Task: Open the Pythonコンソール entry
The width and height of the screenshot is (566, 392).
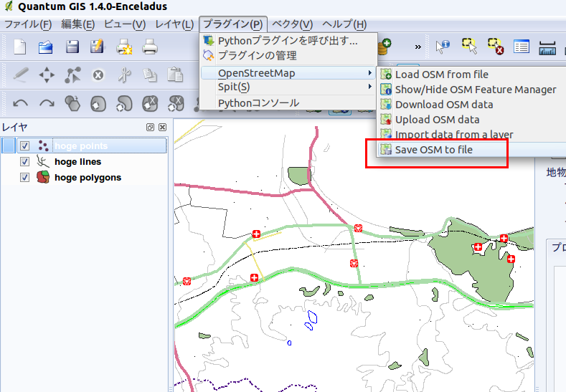Action: click(x=288, y=103)
